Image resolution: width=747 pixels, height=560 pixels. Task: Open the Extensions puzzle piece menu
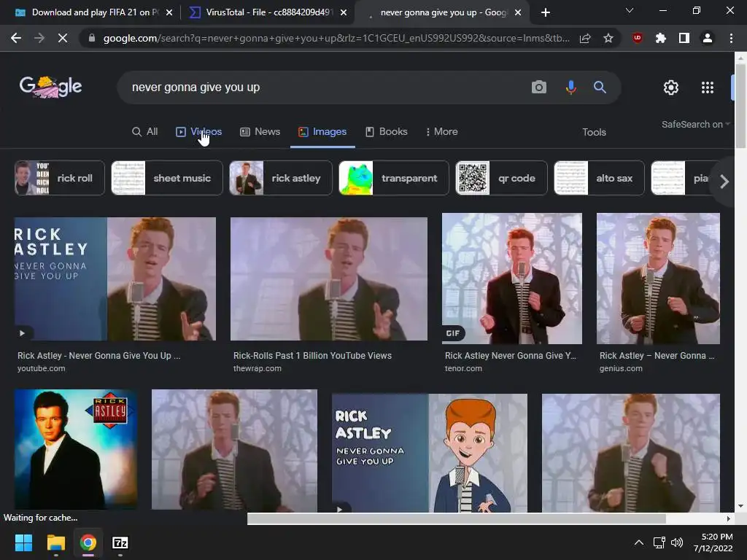[660, 38]
